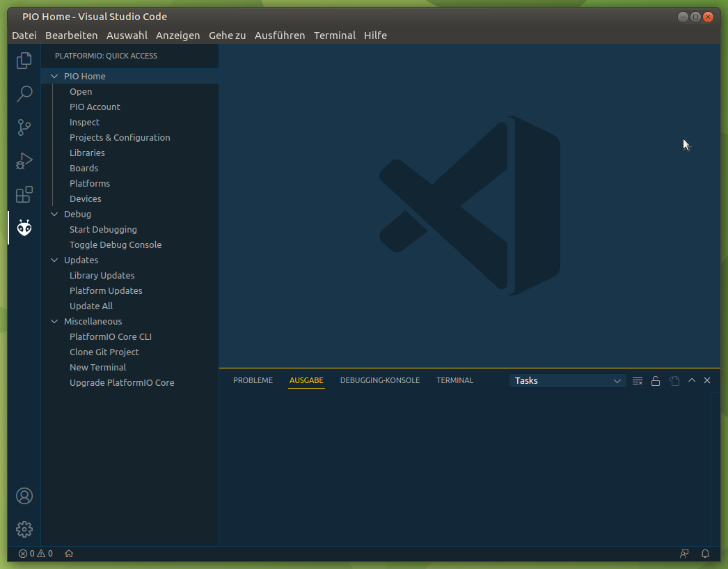Click Update All

pyautogui.click(x=91, y=306)
